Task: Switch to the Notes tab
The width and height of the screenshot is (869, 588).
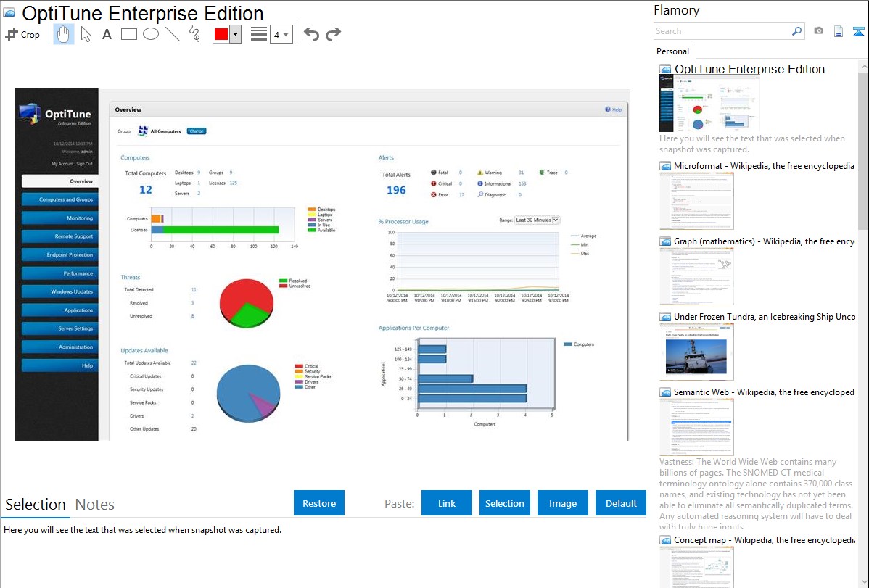Action: tap(95, 505)
